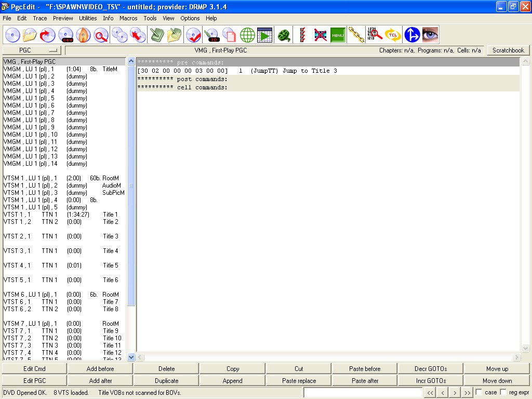The width and height of the screenshot is (532, 399).
Task: Open the Macros menu
Action: pyautogui.click(x=128, y=18)
